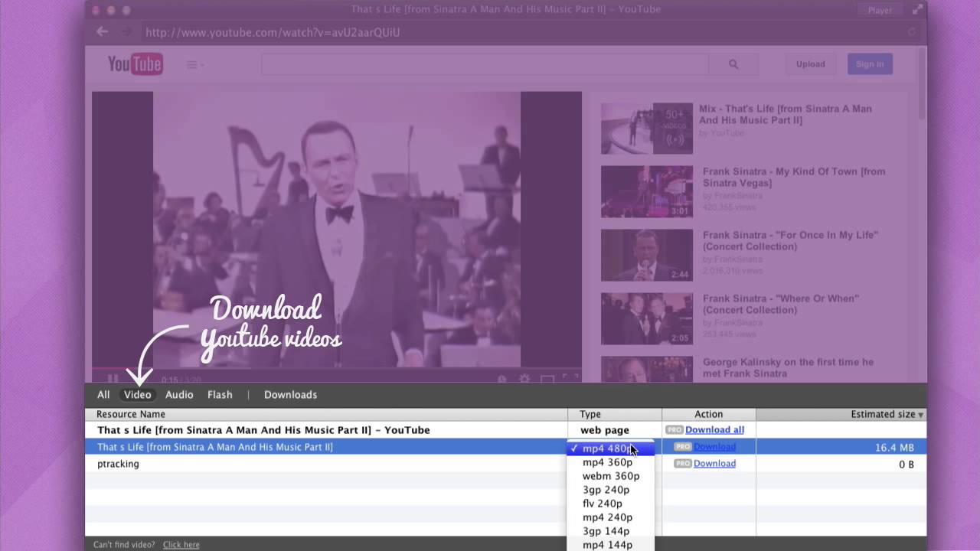Image resolution: width=980 pixels, height=551 pixels.
Task: Open the My Kind Of Town video thumbnail
Action: click(647, 192)
